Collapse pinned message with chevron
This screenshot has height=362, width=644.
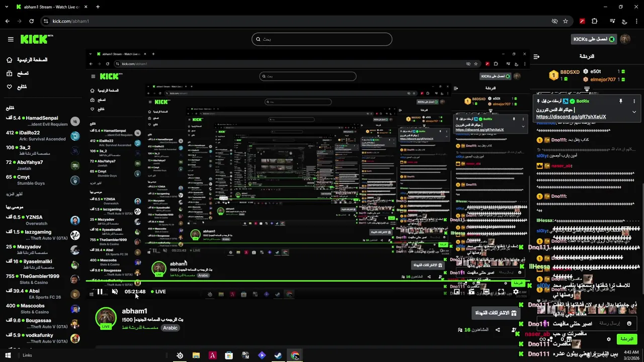click(x=634, y=112)
